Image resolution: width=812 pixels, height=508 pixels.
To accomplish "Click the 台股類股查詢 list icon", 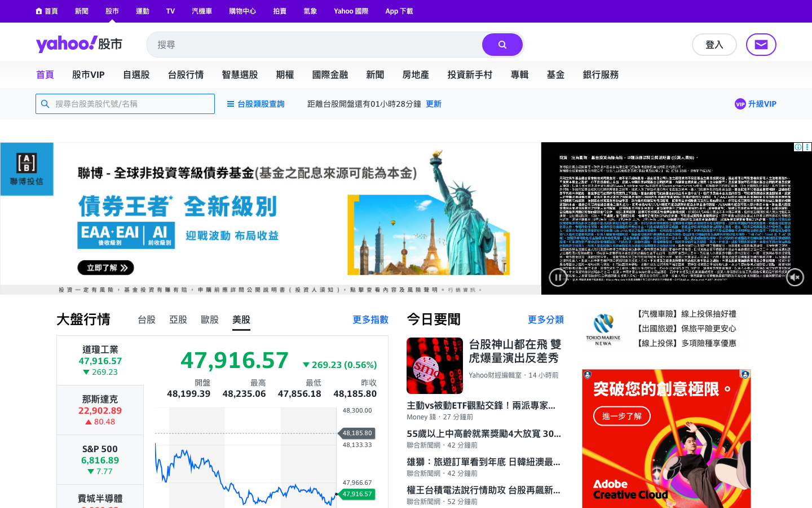I will (230, 104).
